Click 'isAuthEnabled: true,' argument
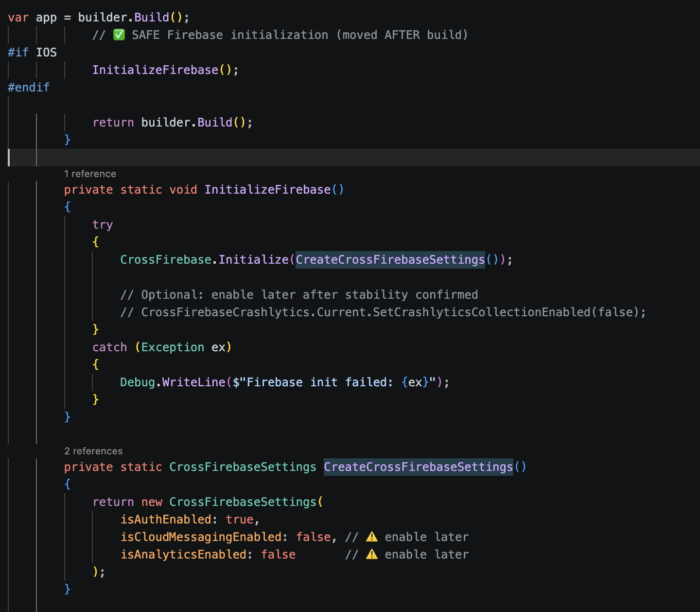700x612 pixels. 190,520
